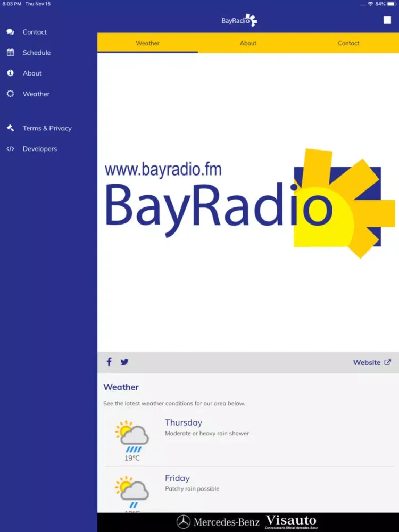
Task: Click the BayRadio logo in the header
Action: coord(239,20)
